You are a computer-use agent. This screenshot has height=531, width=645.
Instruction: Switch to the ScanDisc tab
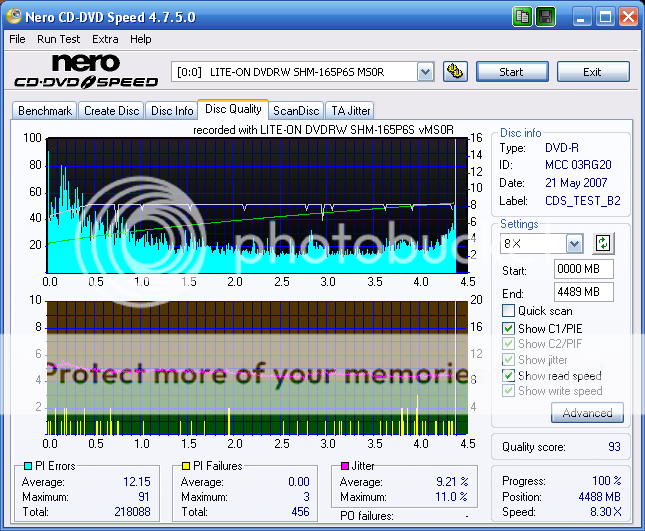[x=296, y=111]
